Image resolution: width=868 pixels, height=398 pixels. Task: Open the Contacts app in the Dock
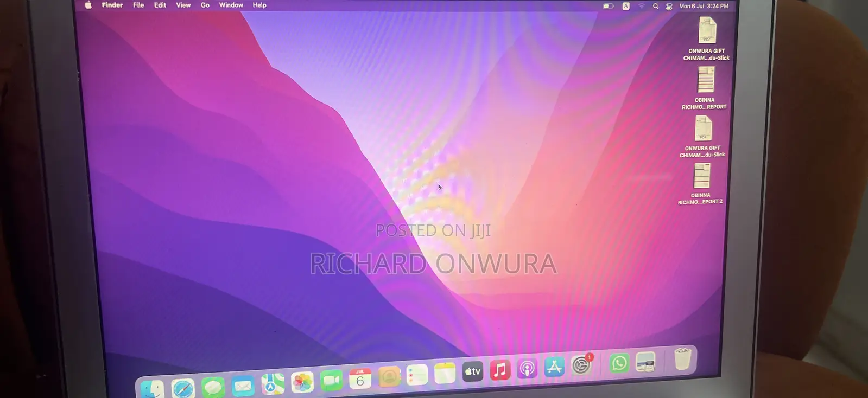389,376
